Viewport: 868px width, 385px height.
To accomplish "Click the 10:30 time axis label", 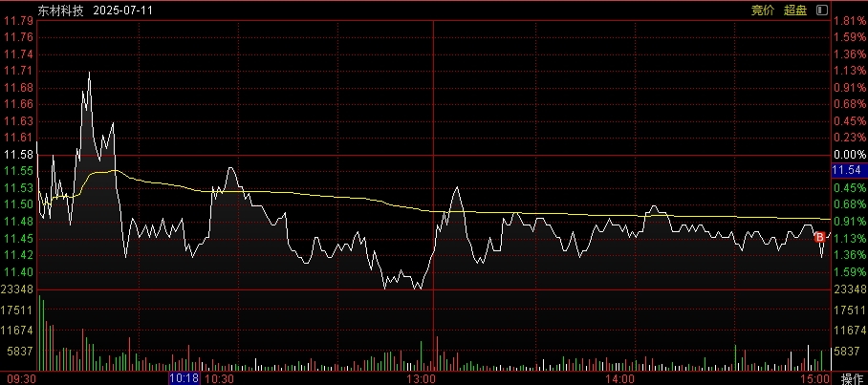I will pyautogui.click(x=219, y=379).
